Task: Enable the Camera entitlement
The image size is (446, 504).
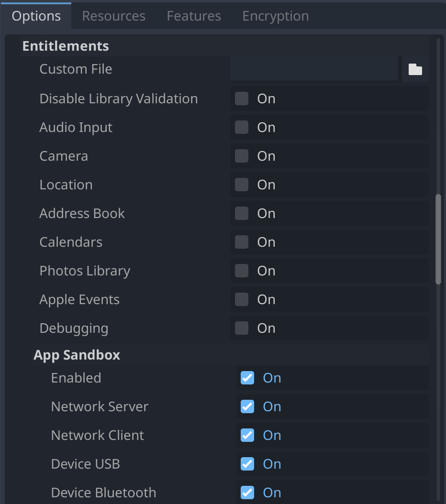Action: tap(242, 156)
